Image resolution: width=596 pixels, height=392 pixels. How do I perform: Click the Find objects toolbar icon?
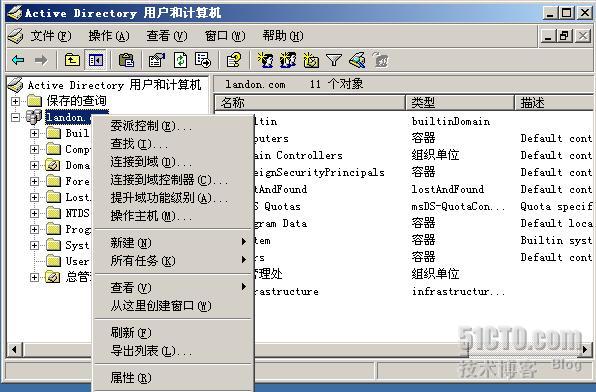[x=357, y=60]
